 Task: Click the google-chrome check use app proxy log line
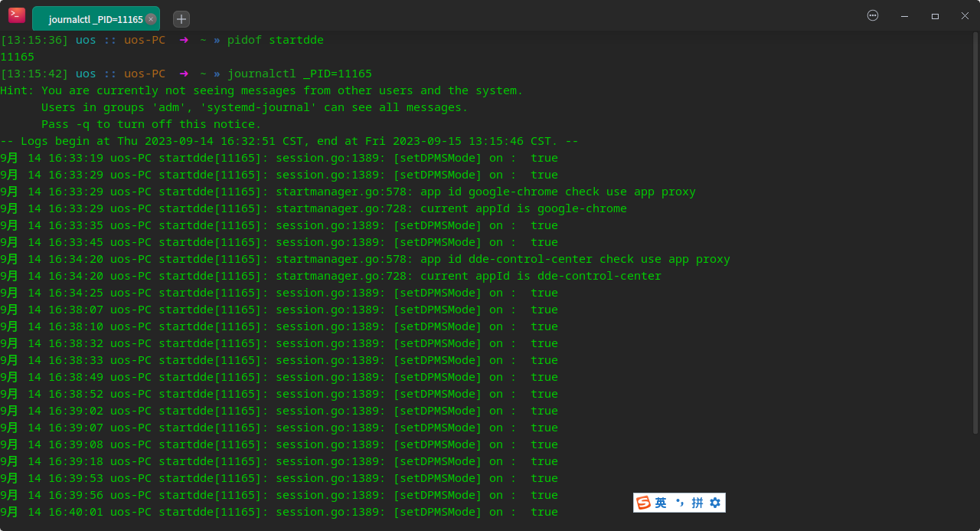(x=485, y=192)
